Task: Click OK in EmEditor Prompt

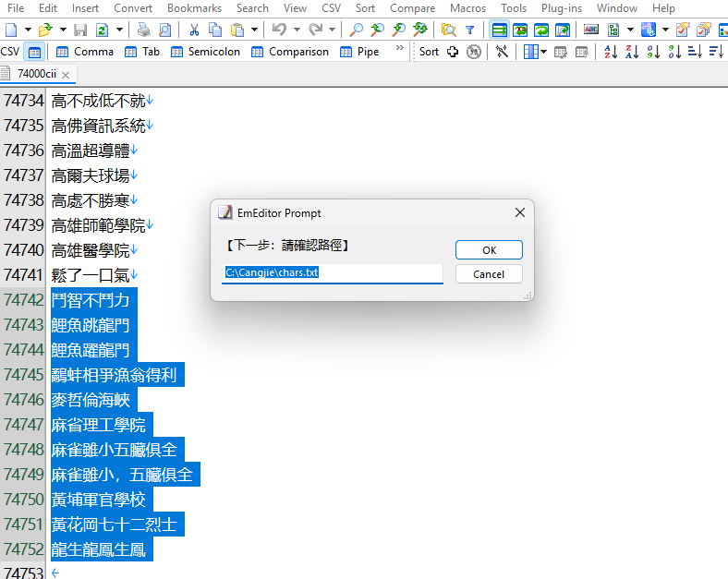Action: tap(489, 250)
